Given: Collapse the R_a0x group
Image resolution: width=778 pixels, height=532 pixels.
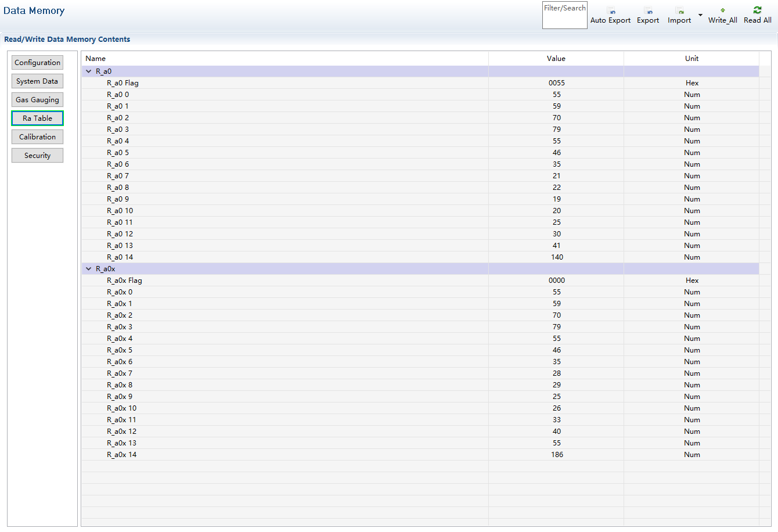Looking at the screenshot, I should [x=89, y=269].
